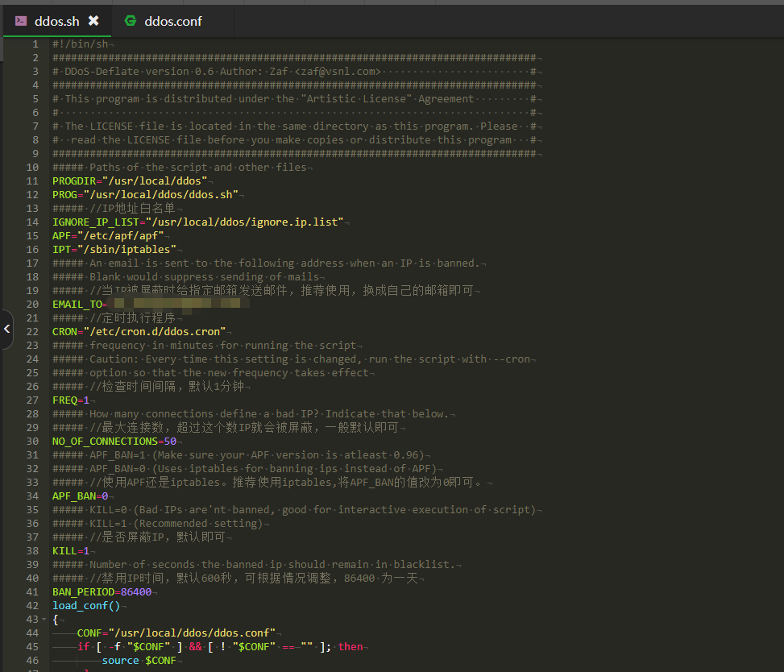This screenshot has width=784, height=672.
Task: Select the ddos.sh tab label
Action: (56, 21)
